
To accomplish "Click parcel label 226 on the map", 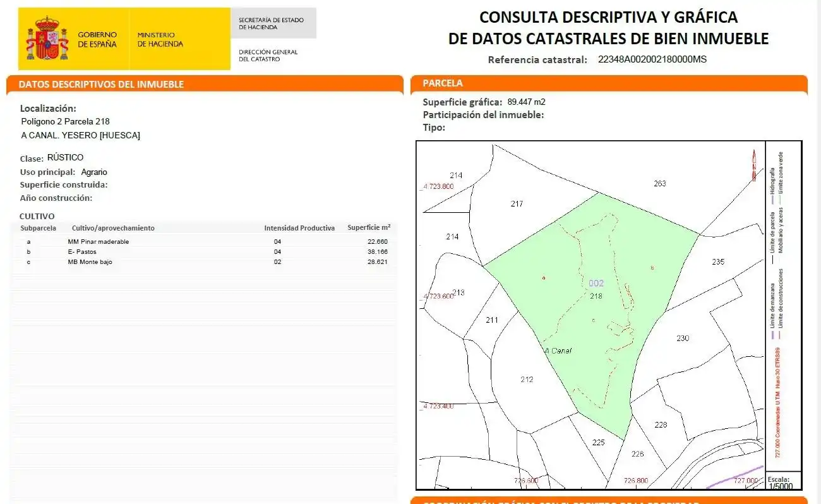I will pyautogui.click(x=637, y=454).
